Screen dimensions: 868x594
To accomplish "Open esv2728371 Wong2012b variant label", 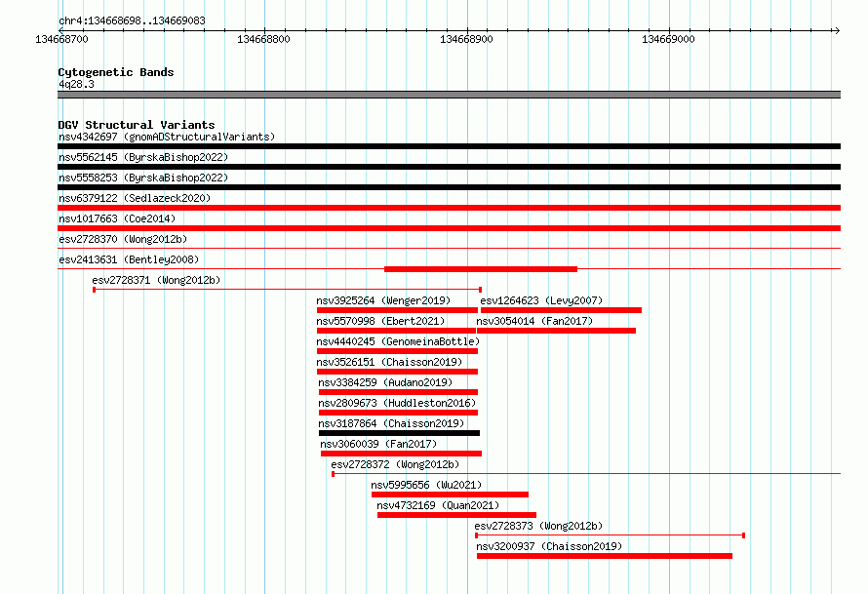I will pos(156,280).
